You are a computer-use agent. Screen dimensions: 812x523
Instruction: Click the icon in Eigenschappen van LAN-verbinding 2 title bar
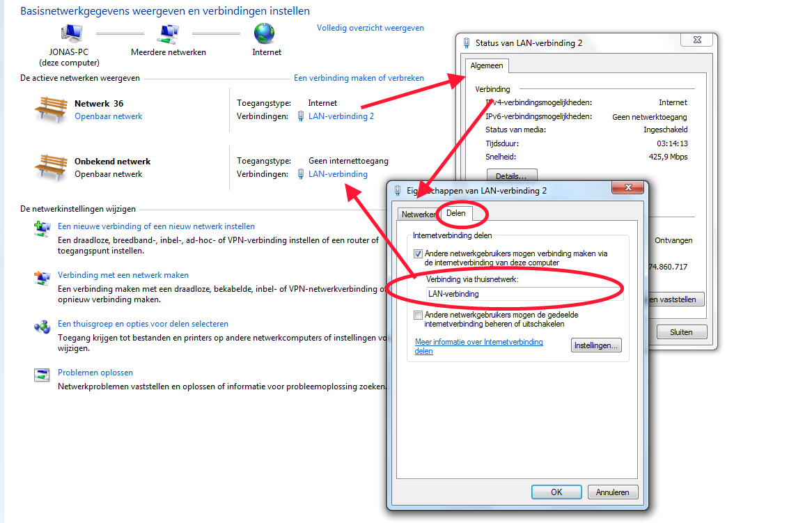(x=398, y=191)
